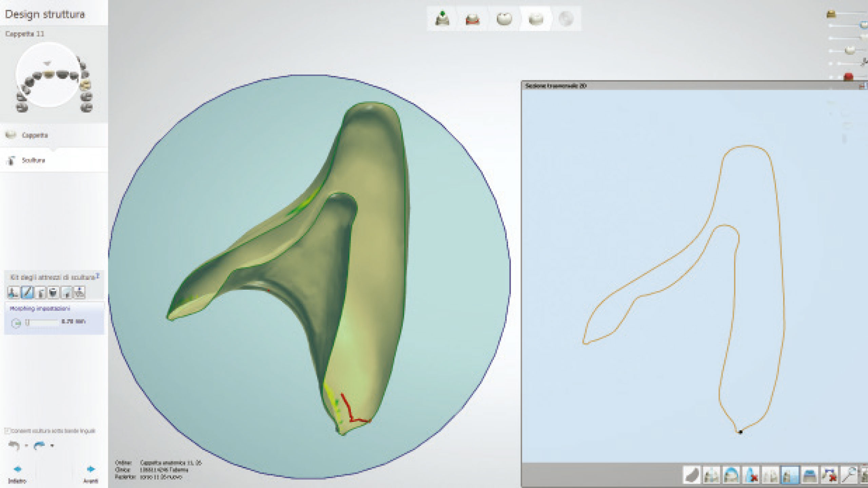Open the redo history dropdown arrow
Screen dimensions: 868x488
pyautogui.click(x=52, y=446)
